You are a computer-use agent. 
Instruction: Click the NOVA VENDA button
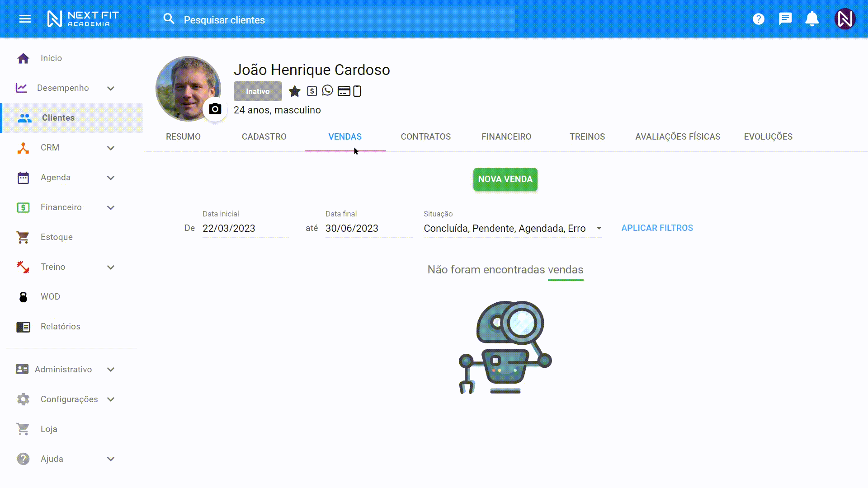505,179
